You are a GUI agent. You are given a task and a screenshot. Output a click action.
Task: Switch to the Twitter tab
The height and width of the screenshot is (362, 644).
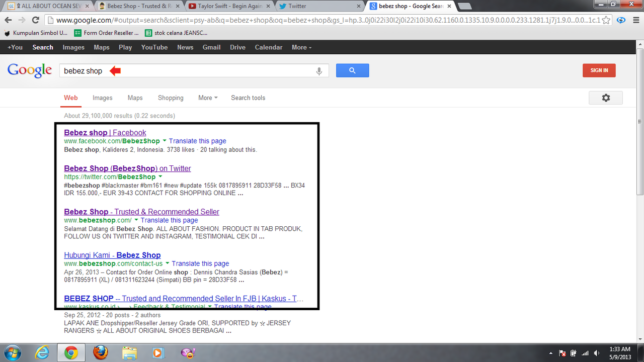tap(320, 6)
